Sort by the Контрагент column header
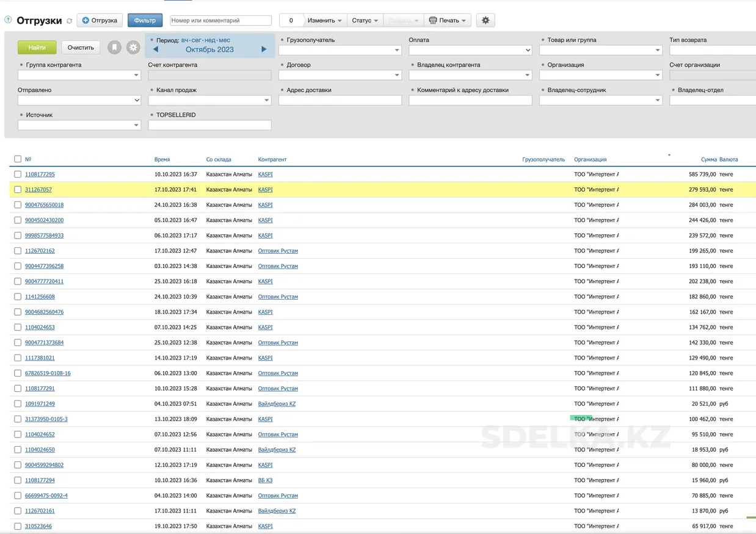 pos(272,159)
